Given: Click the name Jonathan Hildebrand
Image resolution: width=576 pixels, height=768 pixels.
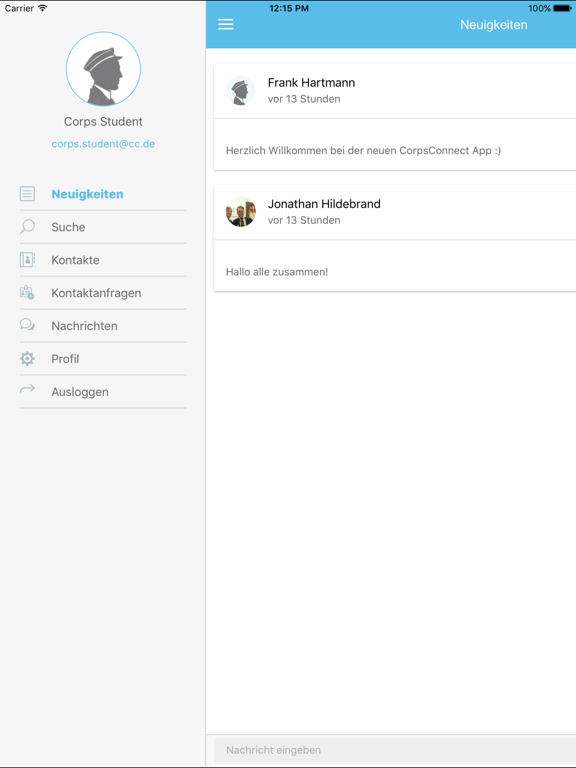Looking at the screenshot, I should pos(324,204).
